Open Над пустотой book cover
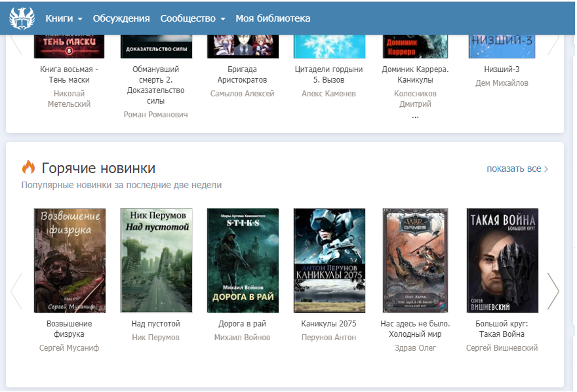This screenshot has height=392, width=577. (x=156, y=260)
